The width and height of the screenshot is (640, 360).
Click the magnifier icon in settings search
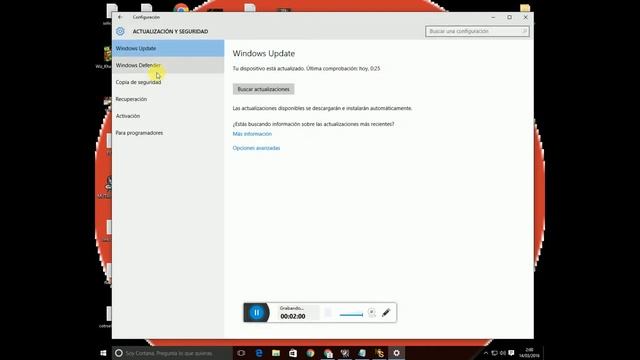(x=524, y=31)
